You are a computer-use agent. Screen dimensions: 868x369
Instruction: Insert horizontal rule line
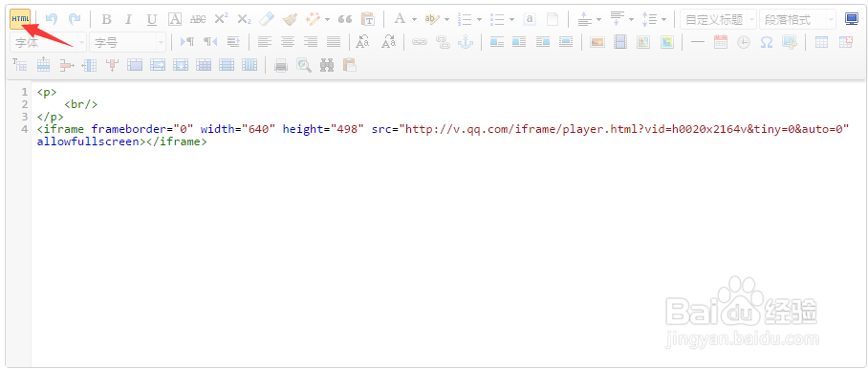click(698, 42)
